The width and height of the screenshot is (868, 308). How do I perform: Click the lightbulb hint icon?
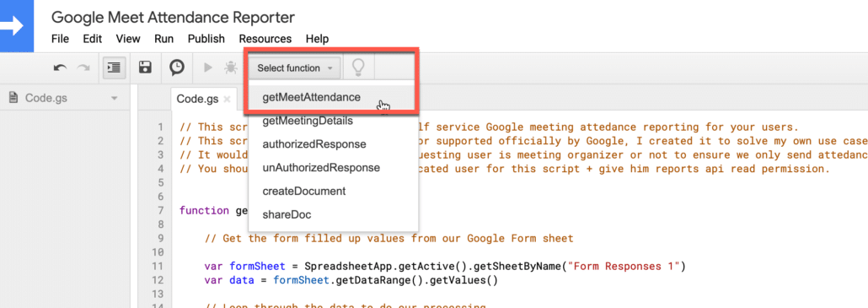pyautogui.click(x=359, y=68)
